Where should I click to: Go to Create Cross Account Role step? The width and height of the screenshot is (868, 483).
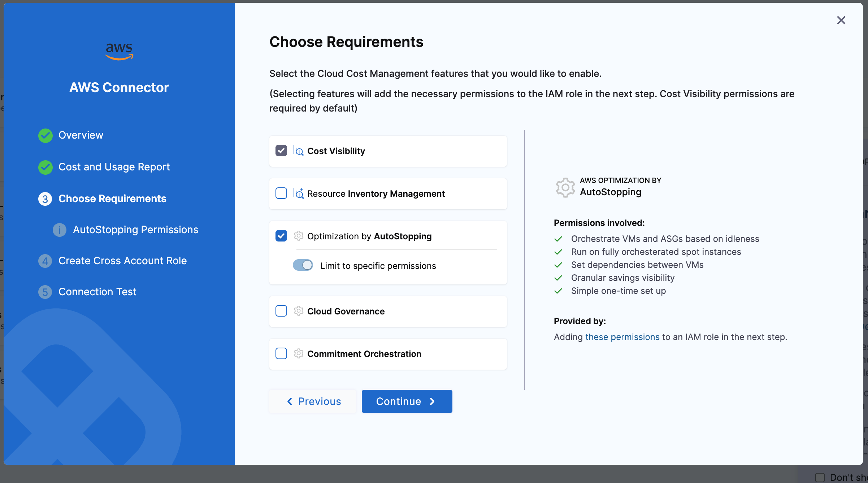pyautogui.click(x=122, y=261)
